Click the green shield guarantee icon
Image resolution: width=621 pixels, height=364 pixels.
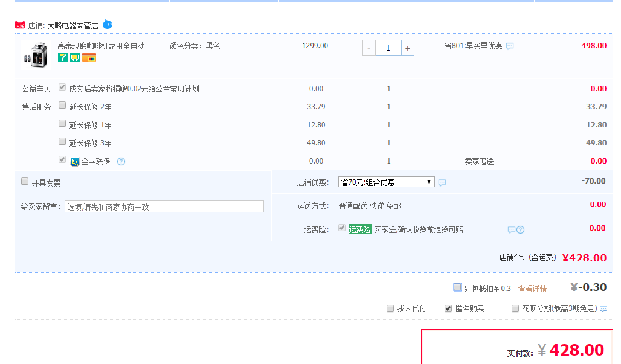tap(75, 58)
